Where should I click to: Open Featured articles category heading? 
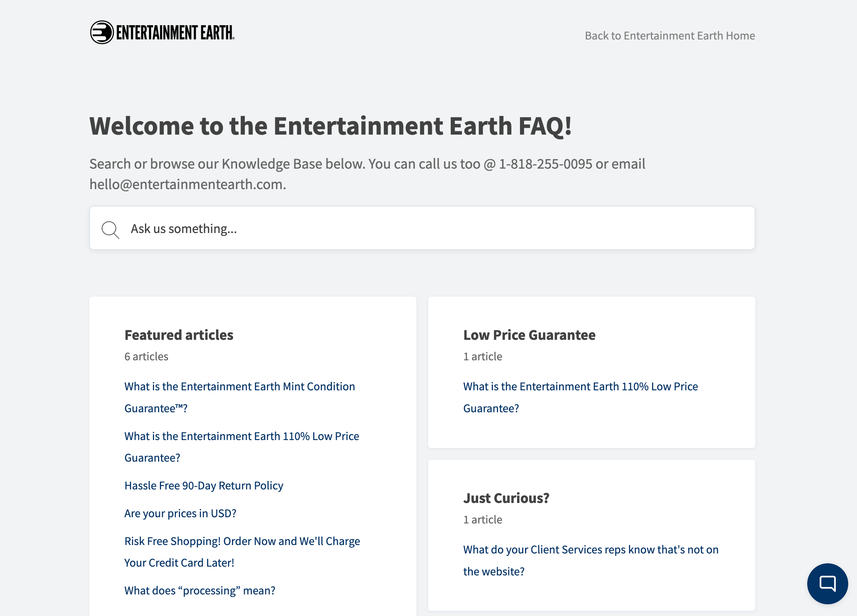click(179, 335)
